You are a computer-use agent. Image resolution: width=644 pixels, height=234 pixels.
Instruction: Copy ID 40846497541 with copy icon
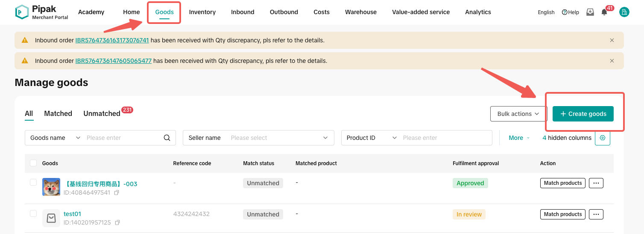pyautogui.click(x=117, y=193)
